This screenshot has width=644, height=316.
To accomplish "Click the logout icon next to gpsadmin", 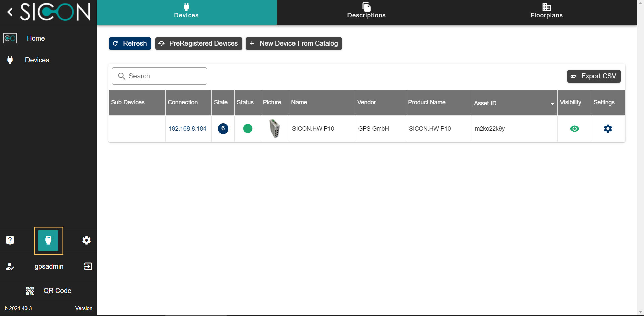I will 88,266.
